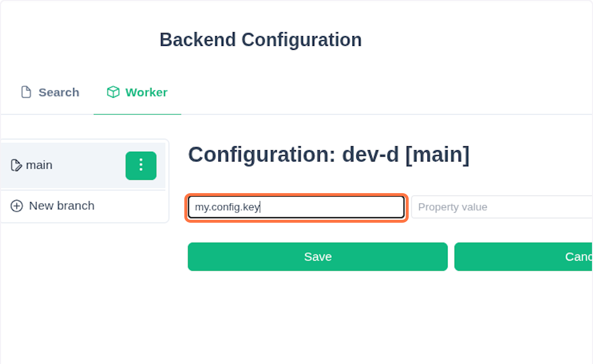The image size is (593, 364).
Task: Click the edit-document icon beside main
Action: pos(16,165)
